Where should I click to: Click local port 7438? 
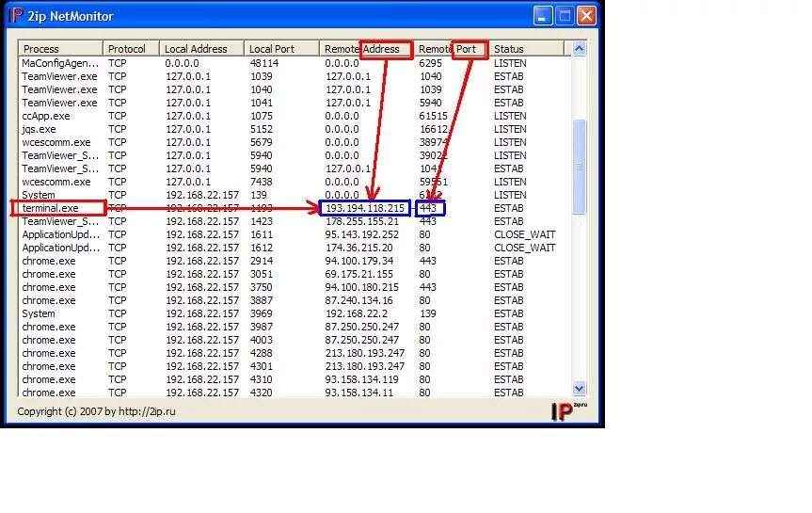(x=261, y=182)
